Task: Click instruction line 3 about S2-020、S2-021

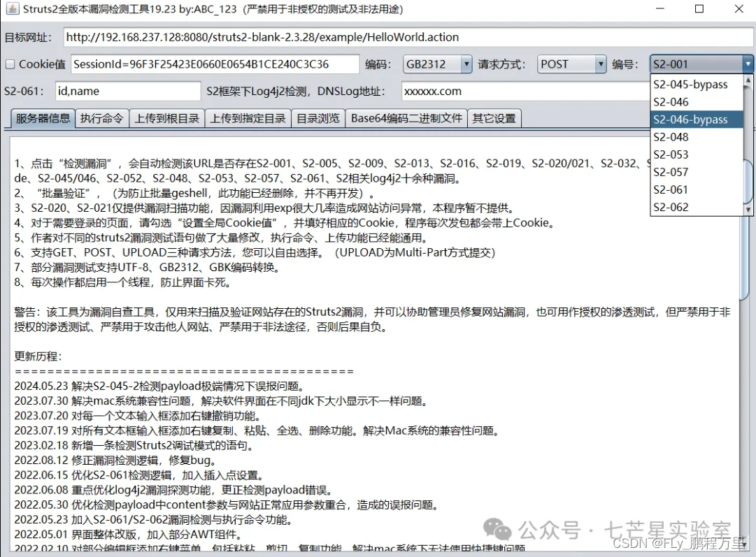Action: pos(265,208)
